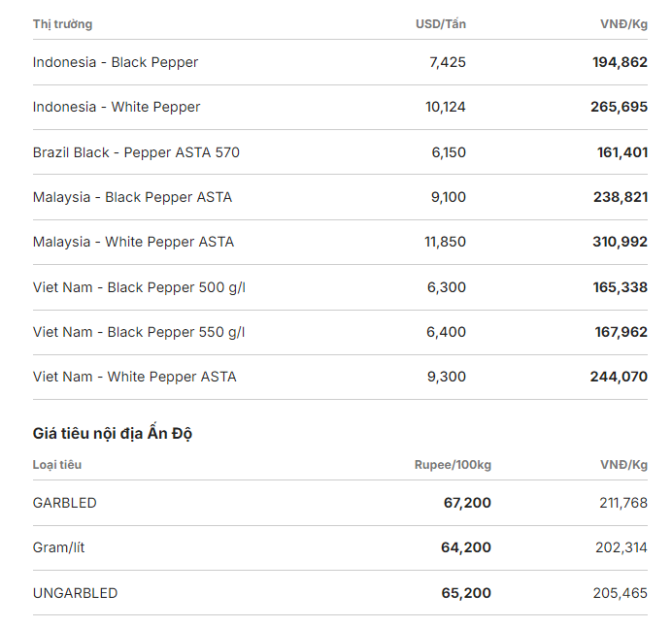
Task: Click the 194,862 VNĐ price value
Action: coord(620,62)
